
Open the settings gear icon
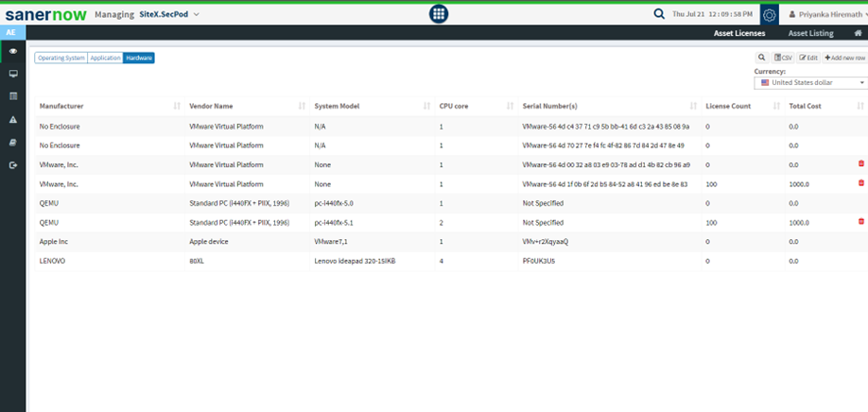[x=769, y=15]
